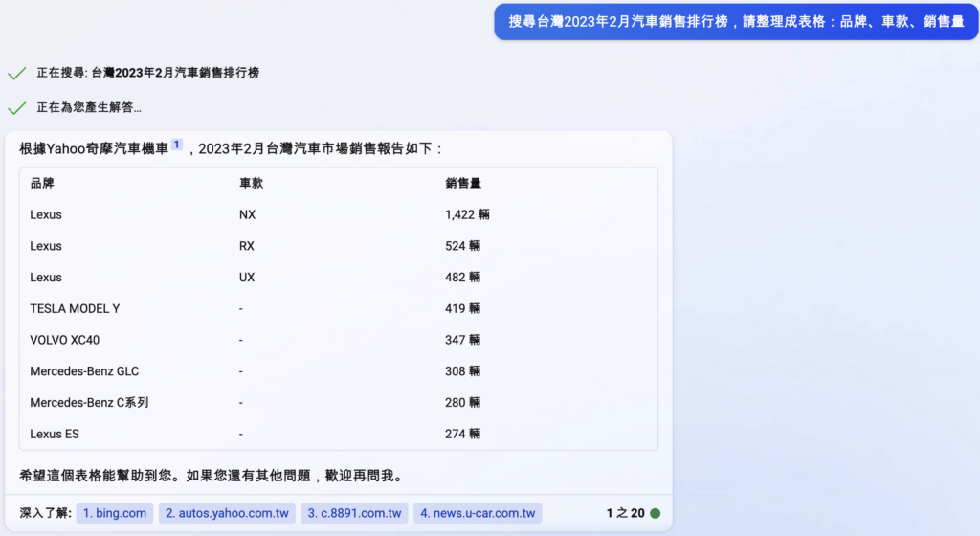Click the user query message bubble
Image resolution: width=980 pixels, height=536 pixels.
(x=736, y=22)
